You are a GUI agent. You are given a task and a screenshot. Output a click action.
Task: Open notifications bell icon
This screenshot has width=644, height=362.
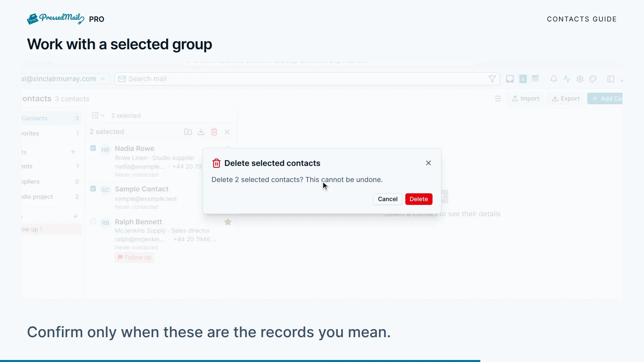click(x=554, y=79)
